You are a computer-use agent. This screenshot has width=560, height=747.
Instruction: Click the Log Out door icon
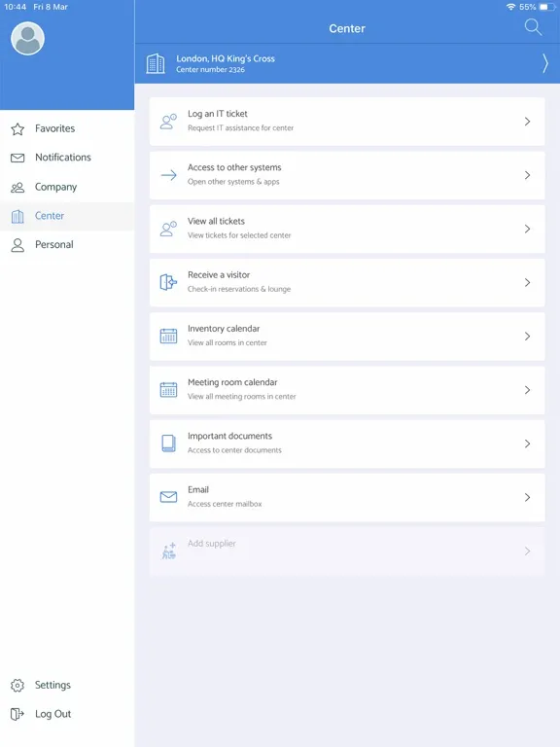point(17,714)
